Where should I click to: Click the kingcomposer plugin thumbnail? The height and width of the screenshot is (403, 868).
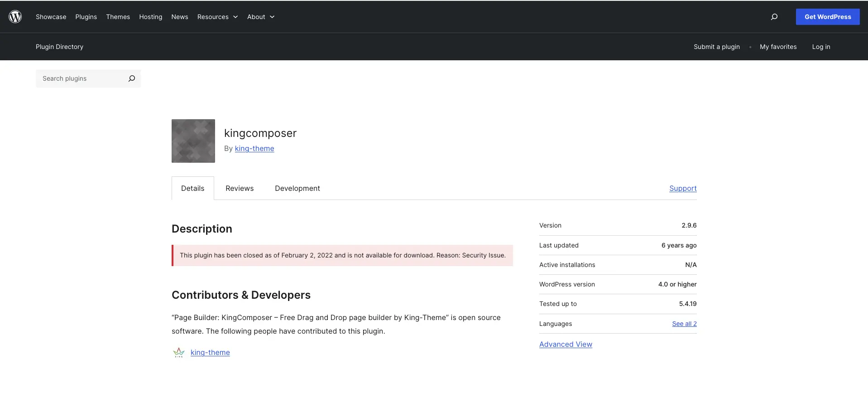coord(193,141)
